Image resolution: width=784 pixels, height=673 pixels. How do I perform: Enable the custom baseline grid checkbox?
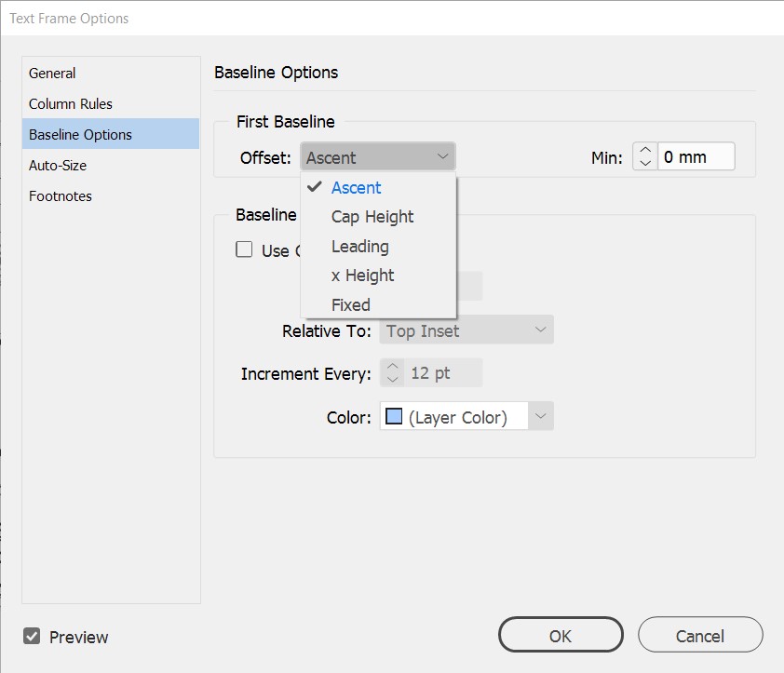pos(244,249)
